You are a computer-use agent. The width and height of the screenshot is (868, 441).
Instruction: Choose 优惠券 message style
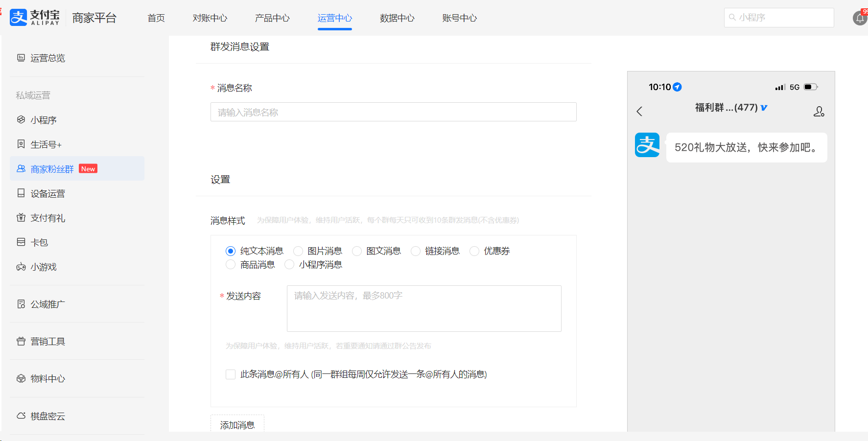474,251
